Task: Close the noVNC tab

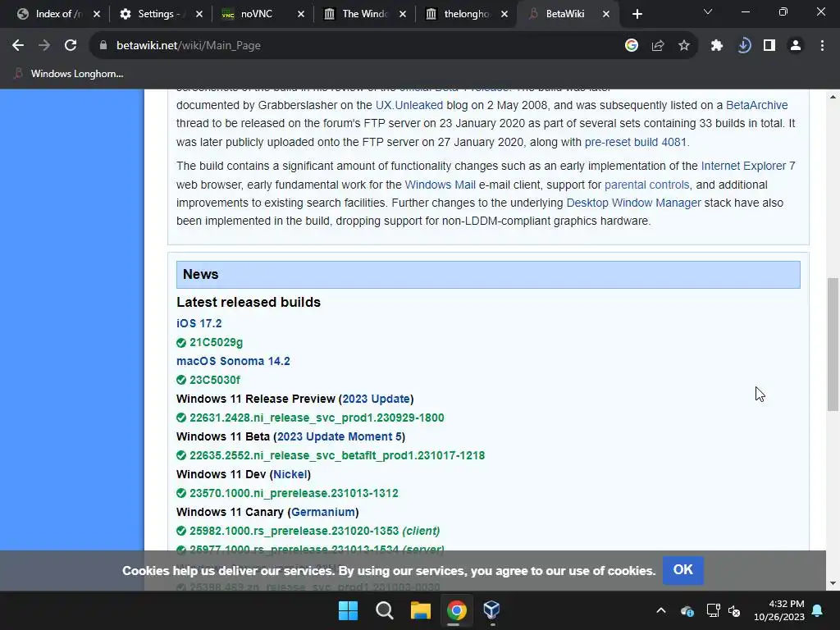Action: tap(301, 14)
